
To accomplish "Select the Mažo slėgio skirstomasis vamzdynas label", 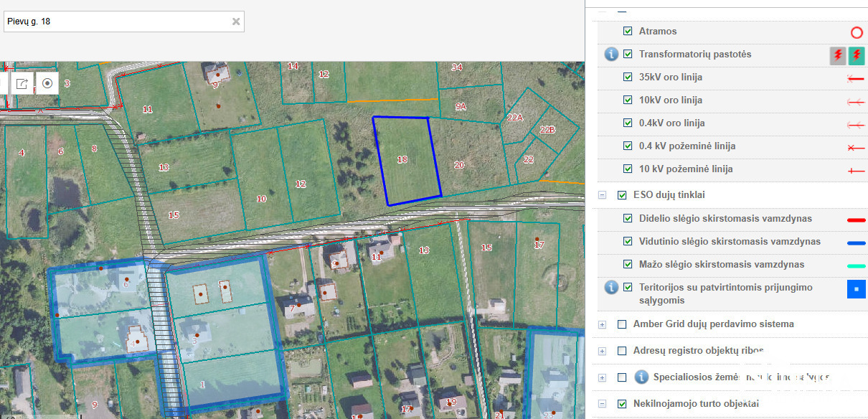I will click(x=721, y=265).
